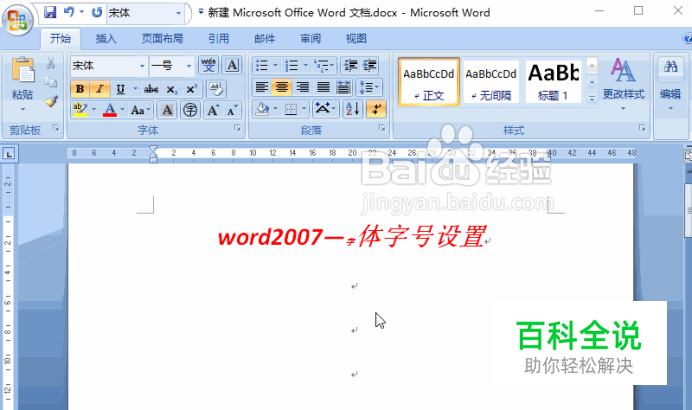Open the 引用 tab
This screenshot has height=410, width=692.
pyautogui.click(x=218, y=38)
